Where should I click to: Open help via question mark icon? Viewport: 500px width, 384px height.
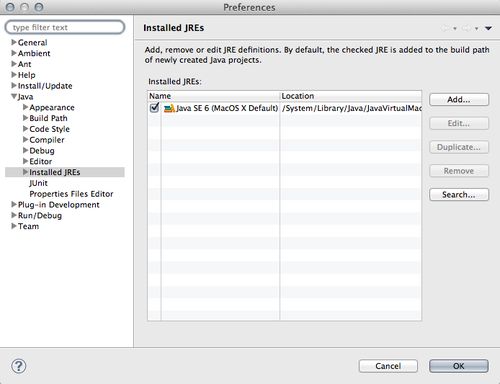click(19, 366)
